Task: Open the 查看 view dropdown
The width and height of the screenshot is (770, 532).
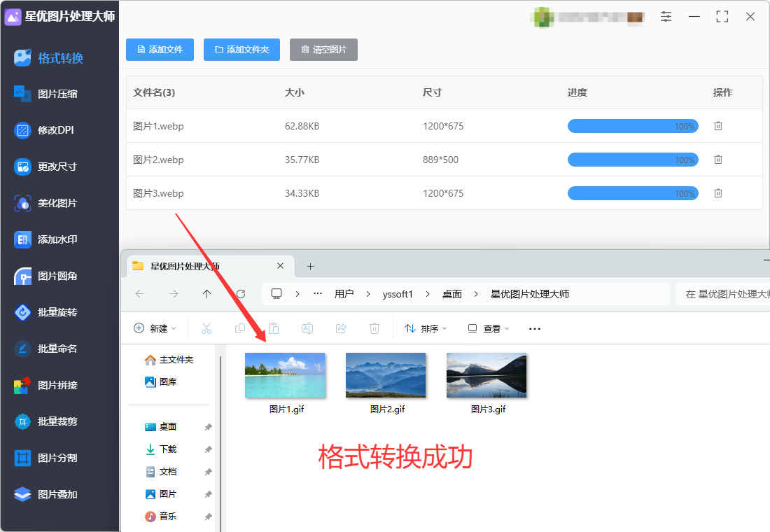Action: pos(489,328)
